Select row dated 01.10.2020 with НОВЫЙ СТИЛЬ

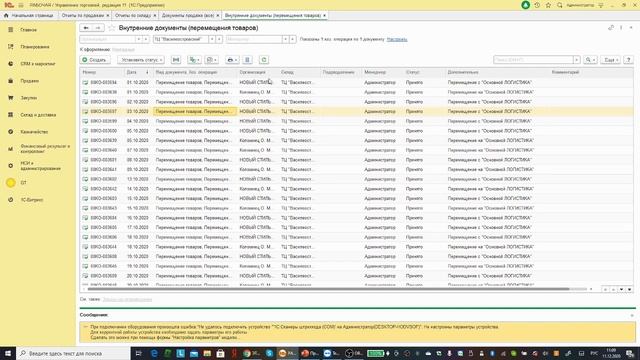pyautogui.click(x=356, y=82)
